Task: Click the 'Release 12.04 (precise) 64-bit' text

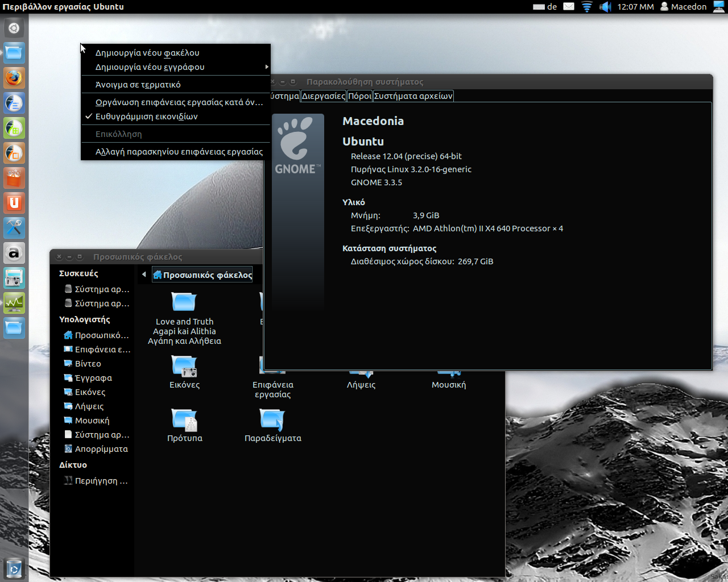Action: (x=406, y=156)
